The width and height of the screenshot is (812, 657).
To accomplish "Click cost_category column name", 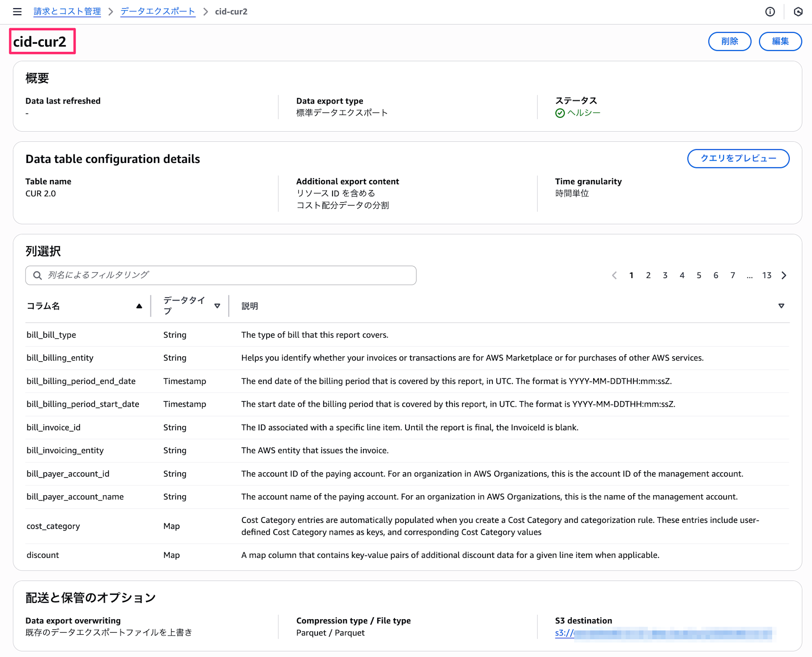I will click(x=53, y=526).
